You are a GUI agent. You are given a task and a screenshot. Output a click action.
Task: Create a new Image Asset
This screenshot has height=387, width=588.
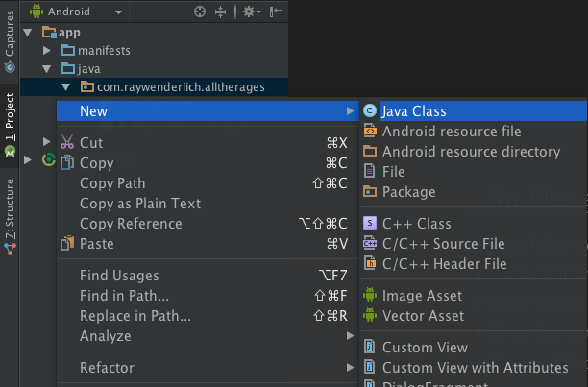point(474,296)
